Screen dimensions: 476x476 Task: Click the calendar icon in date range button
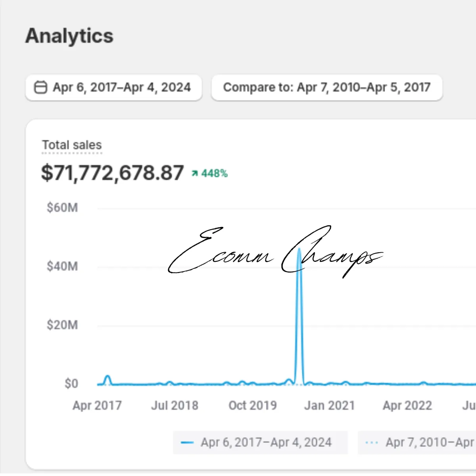pyautogui.click(x=40, y=87)
